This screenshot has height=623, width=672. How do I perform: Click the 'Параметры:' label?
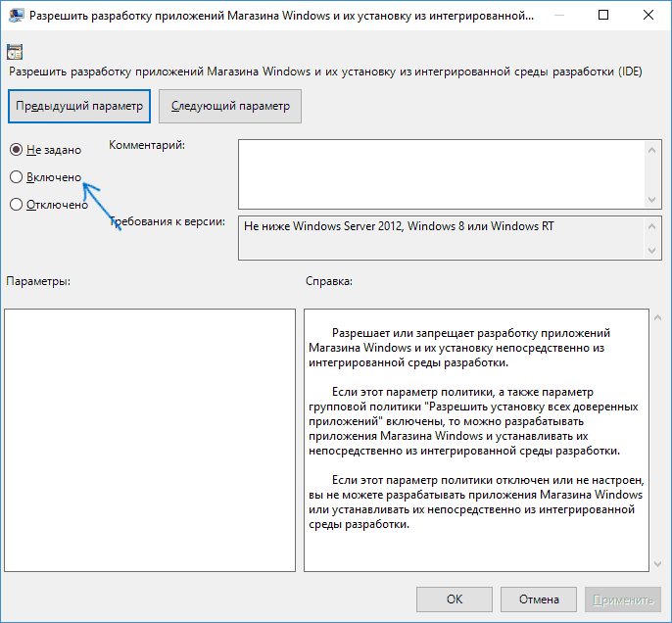tap(38, 281)
